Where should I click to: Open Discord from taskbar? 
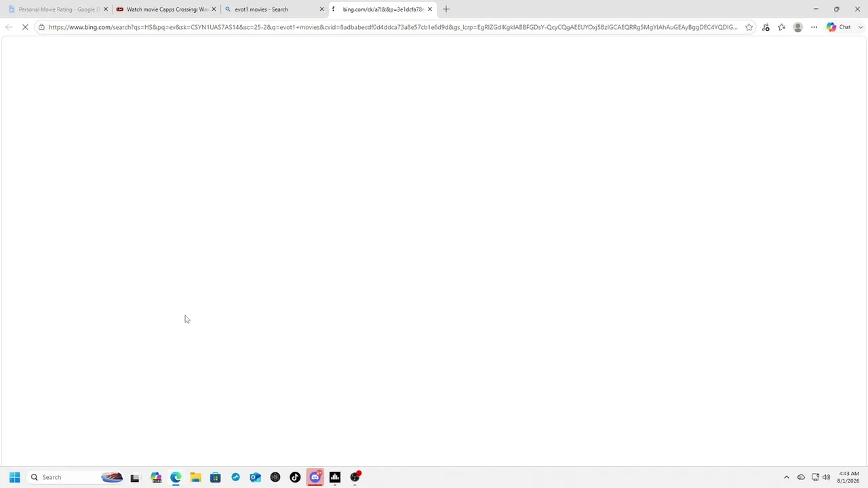[315, 477]
